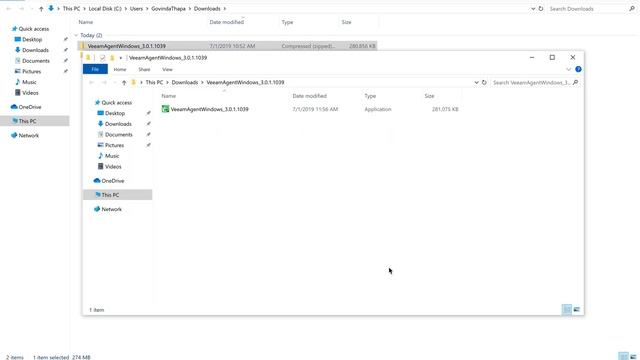Click the Properties checkmark icon in title bar

(x=102, y=58)
